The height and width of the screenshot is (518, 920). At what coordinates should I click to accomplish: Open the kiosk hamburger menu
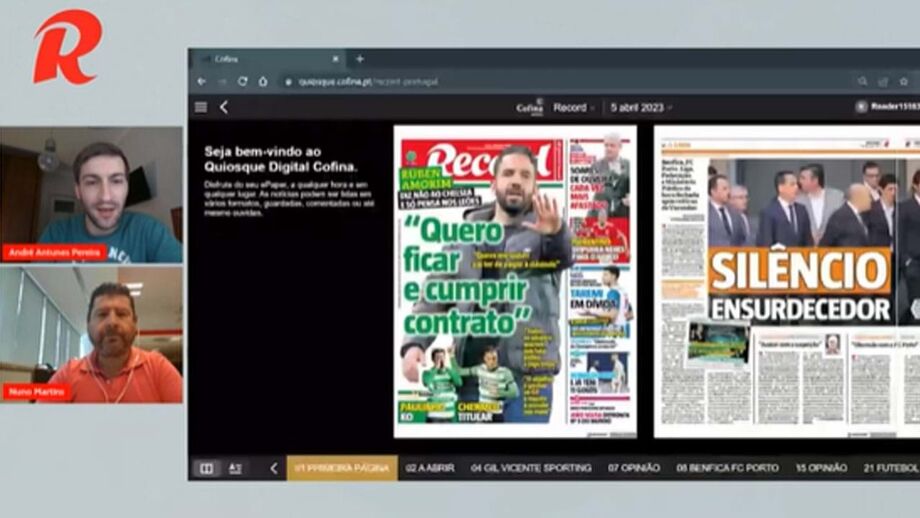coord(201,107)
